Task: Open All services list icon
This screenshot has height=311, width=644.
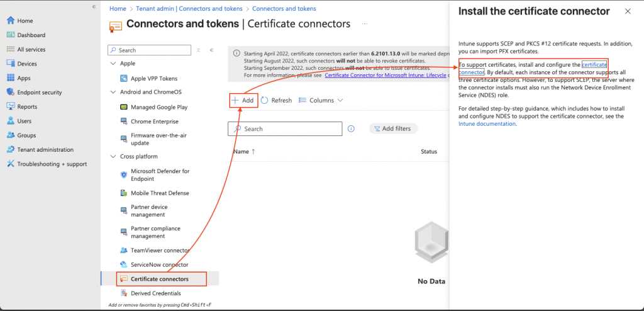Action: tap(11, 49)
